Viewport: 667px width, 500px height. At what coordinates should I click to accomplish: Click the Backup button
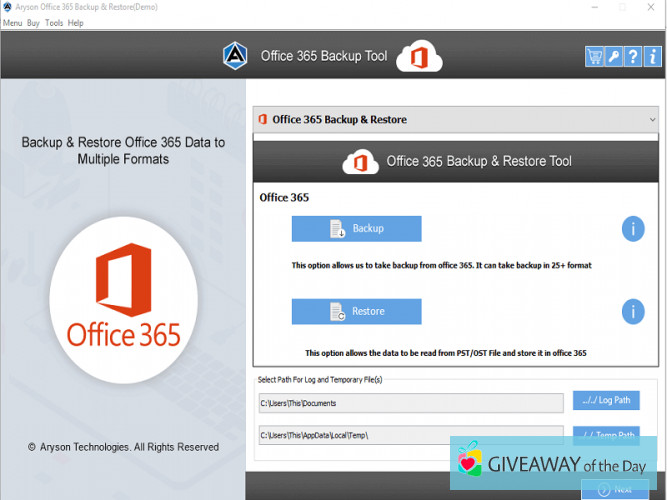[356, 229]
